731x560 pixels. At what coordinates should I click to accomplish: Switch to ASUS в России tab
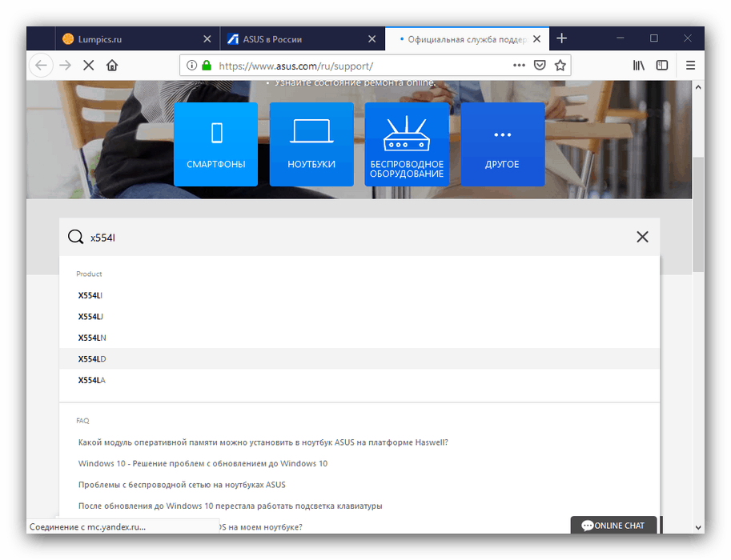point(302,38)
